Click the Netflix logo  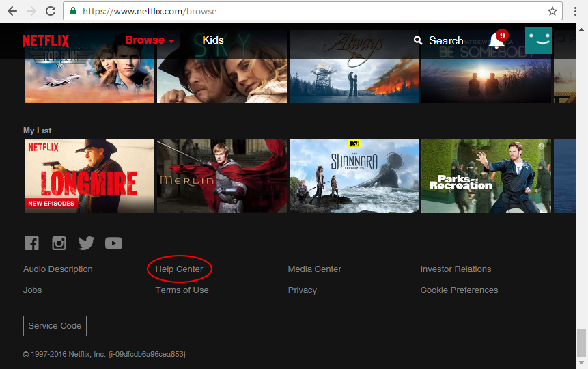click(46, 40)
